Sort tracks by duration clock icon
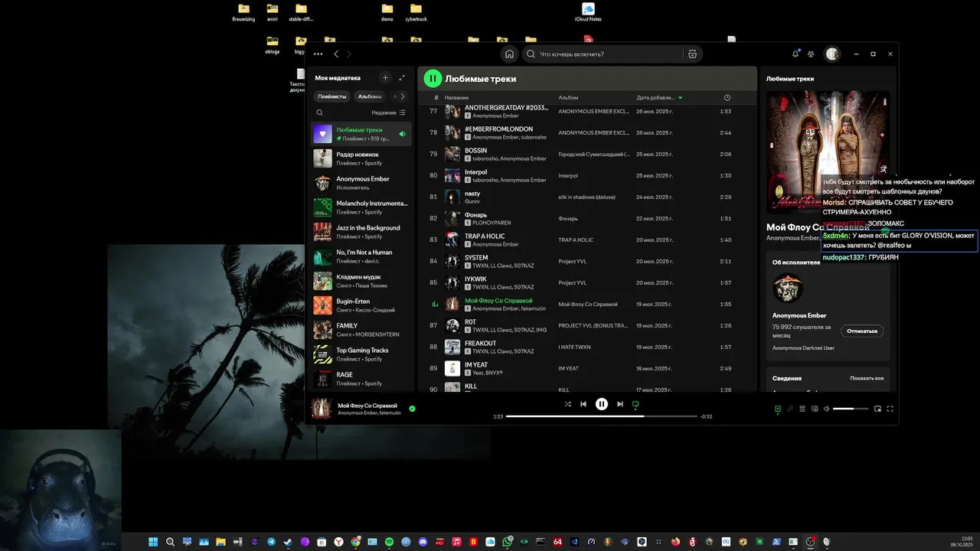980x551 pixels. (x=727, y=97)
